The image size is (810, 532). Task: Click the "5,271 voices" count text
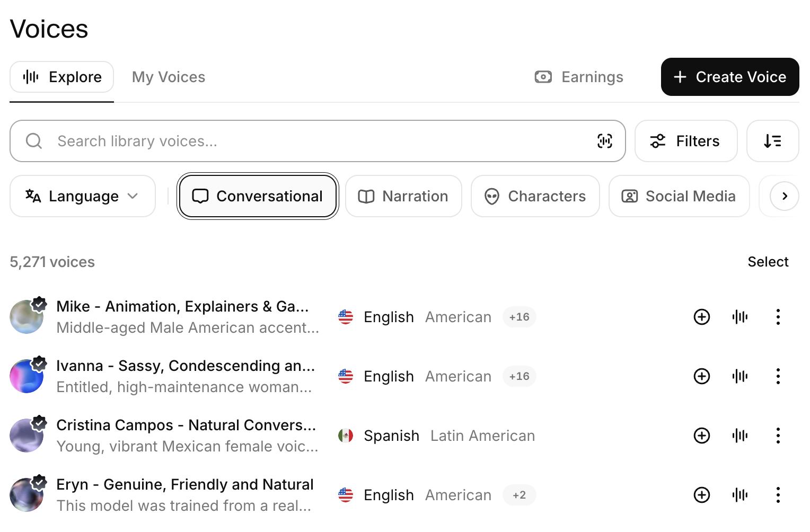[x=52, y=262]
